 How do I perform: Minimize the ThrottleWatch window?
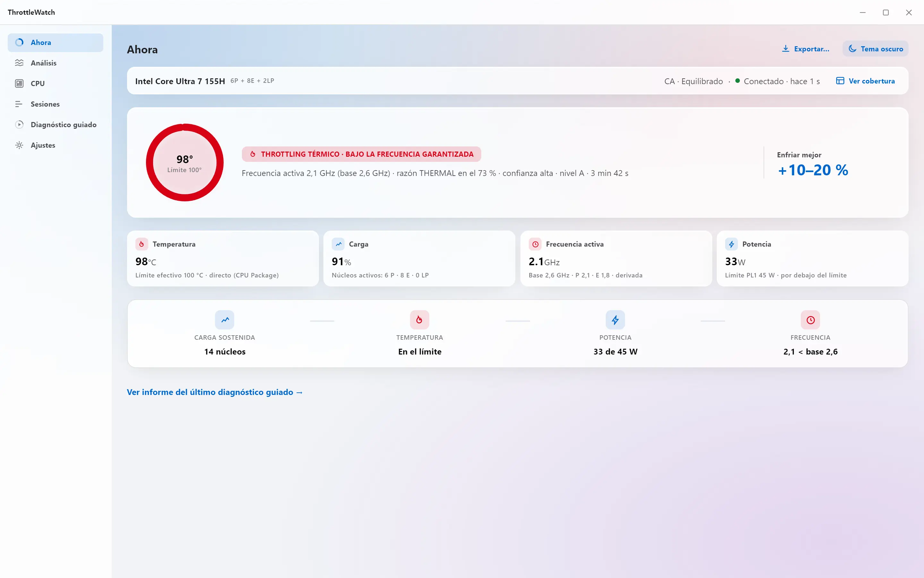(862, 12)
